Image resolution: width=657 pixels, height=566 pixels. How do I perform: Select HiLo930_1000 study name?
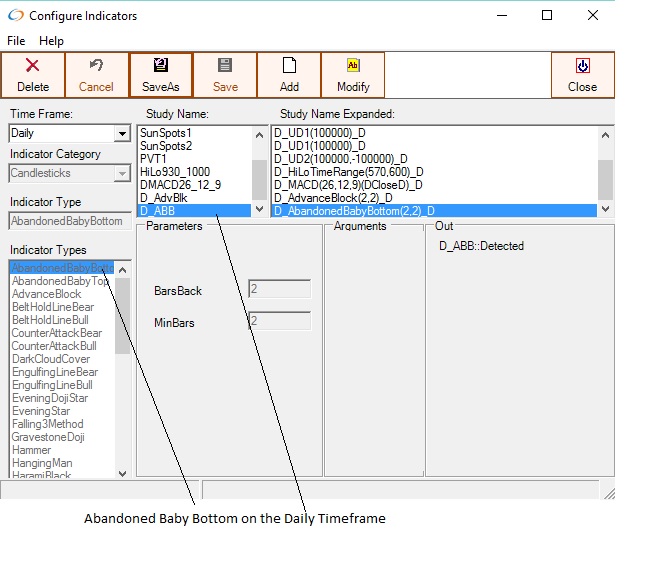pos(175,171)
